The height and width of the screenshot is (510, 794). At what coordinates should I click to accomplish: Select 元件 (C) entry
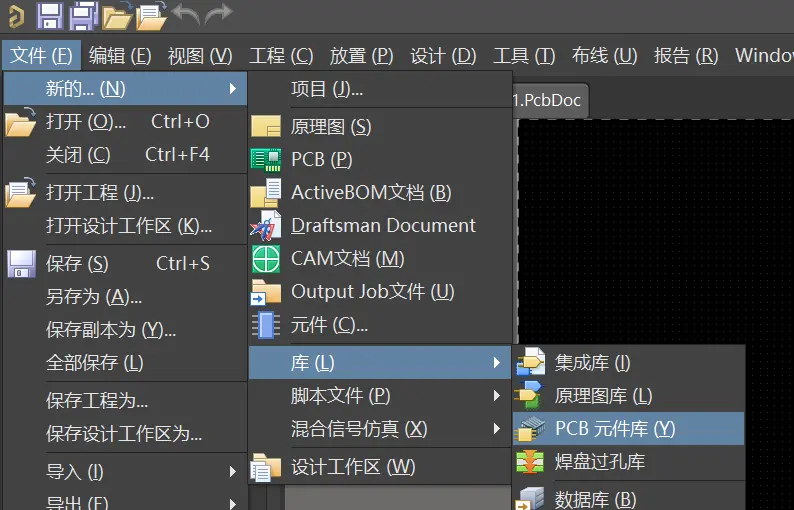[380, 325]
